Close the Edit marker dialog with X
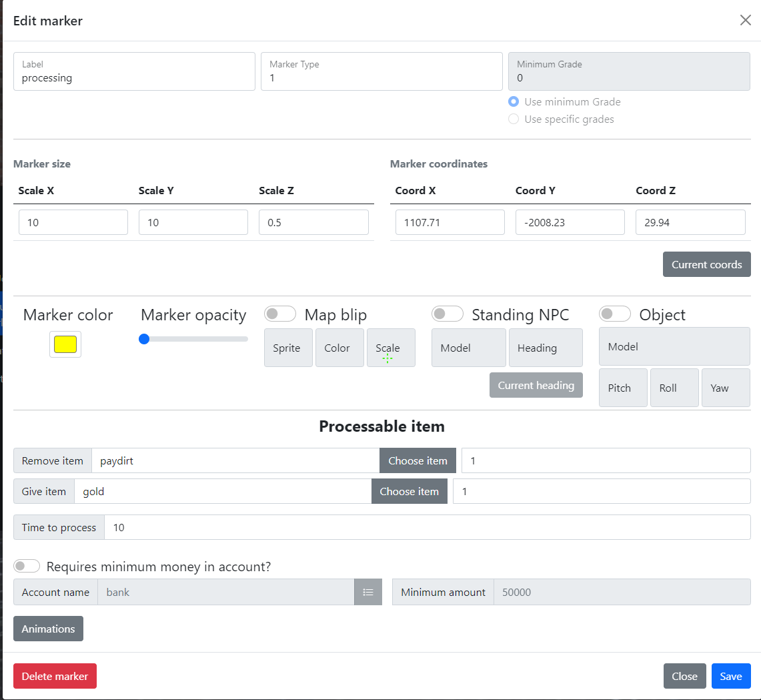761x700 pixels. click(x=745, y=20)
